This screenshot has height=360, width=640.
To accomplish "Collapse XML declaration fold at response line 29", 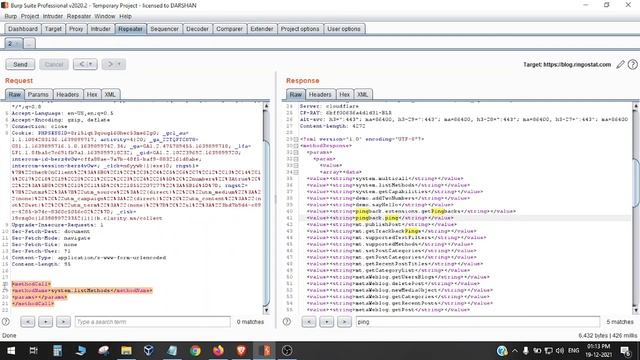I will click(x=296, y=139).
